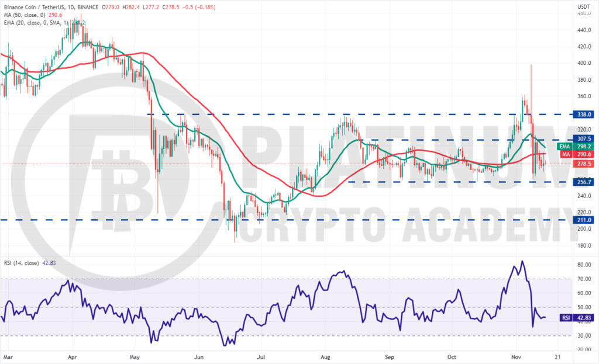The image size is (599, 364).
Task: Click the RSI 42.83 axis tag
Action: pyautogui.click(x=576, y=317)
